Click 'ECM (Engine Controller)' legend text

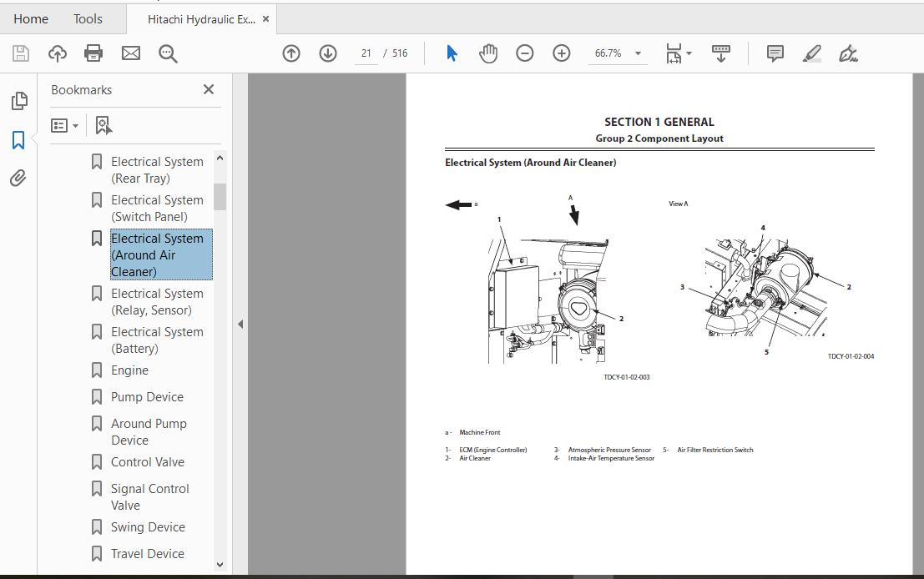(x=493, y=450)
